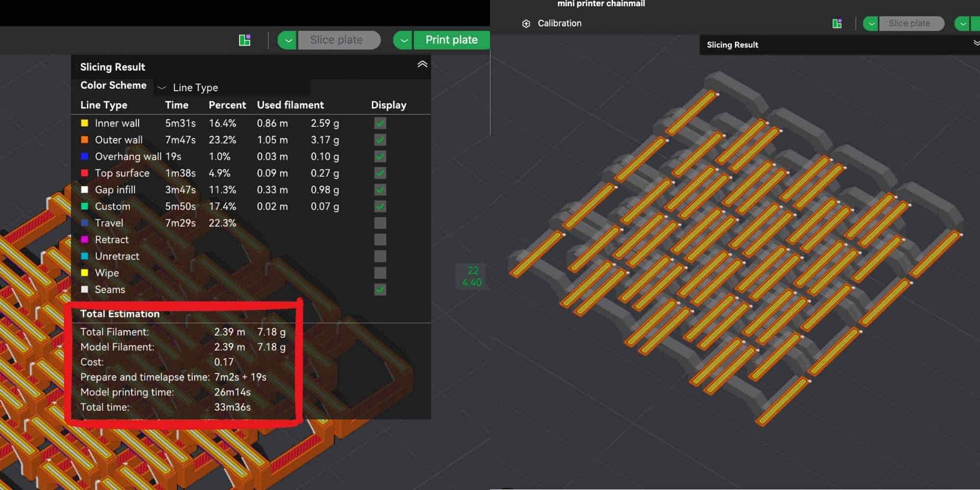Click the Top surface weight 0.27 g
Image resolution: width=980 pixels, height=490 pixels.
pyautogui.click(x=325, y=173)
